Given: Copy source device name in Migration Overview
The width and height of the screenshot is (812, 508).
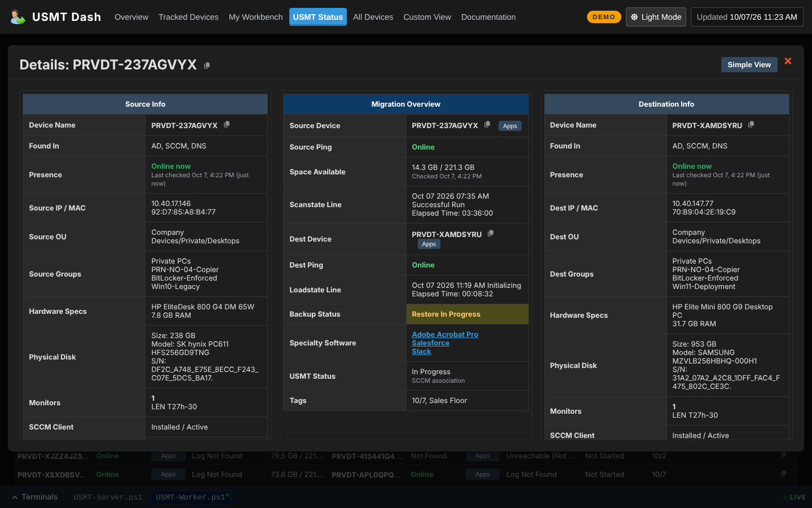Looking at the screenshot, I should (x=487, y=124).
